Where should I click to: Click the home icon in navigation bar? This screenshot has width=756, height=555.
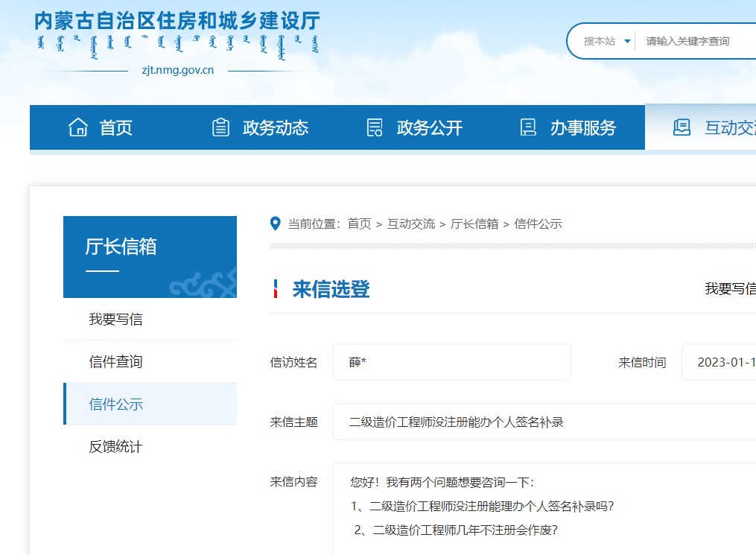coord(78,127)
